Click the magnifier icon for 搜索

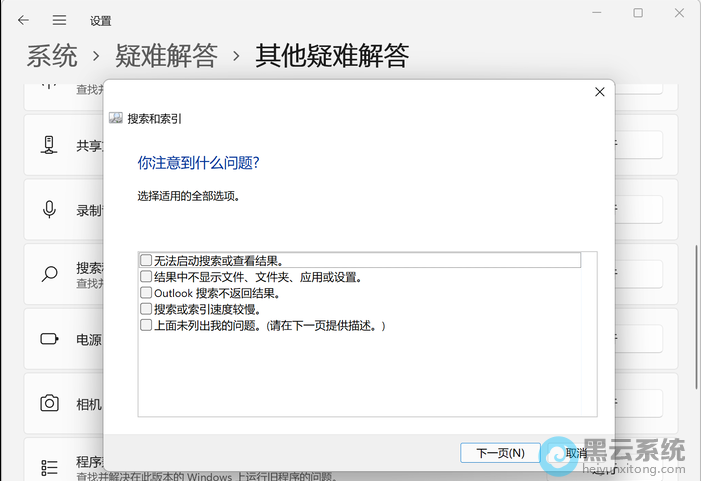(49, 274)
